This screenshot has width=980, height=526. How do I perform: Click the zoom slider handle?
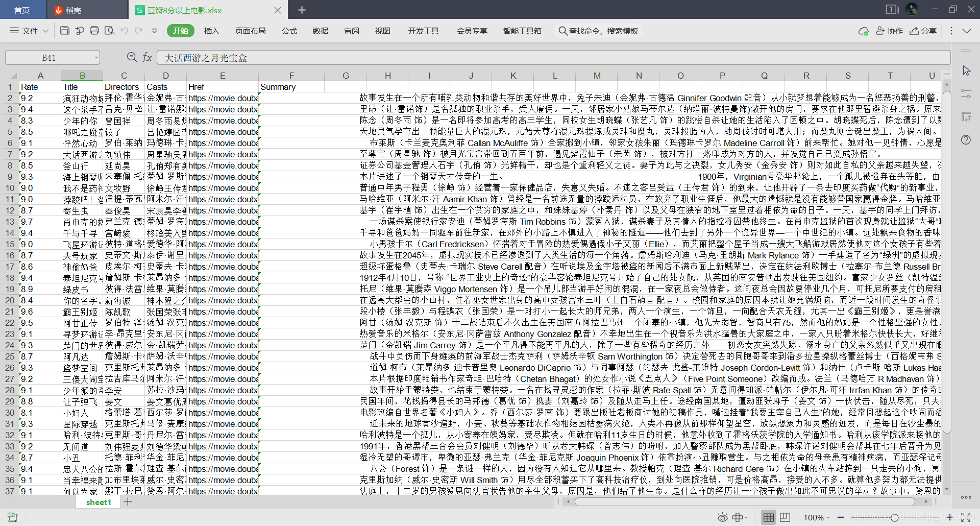tap(894, 517)
